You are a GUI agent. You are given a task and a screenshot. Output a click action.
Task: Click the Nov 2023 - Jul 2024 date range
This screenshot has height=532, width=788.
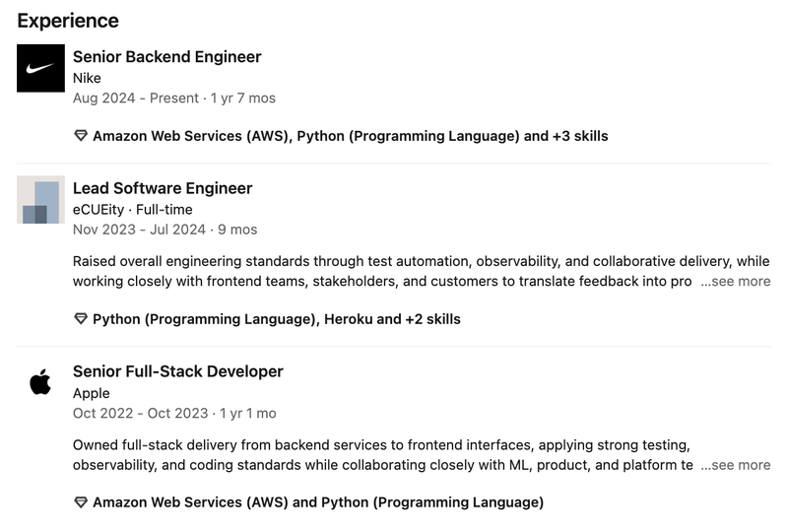click(x=139, y=230)
